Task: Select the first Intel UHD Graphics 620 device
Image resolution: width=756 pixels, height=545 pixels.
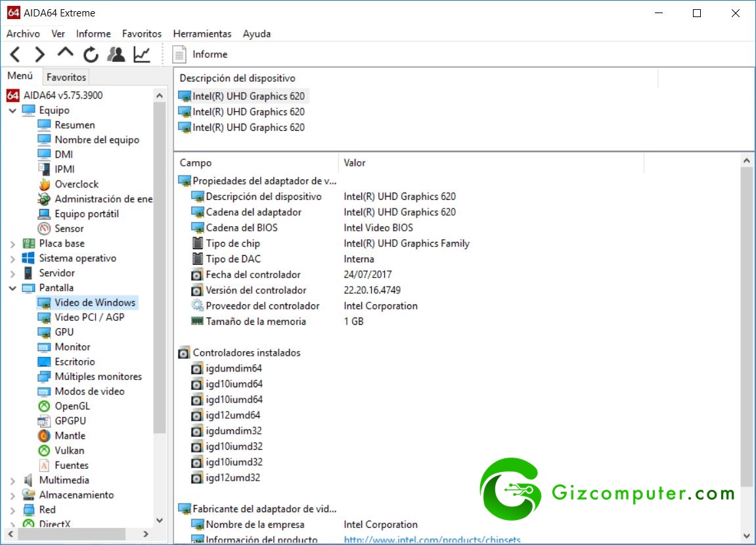Action: pos(242,96)
